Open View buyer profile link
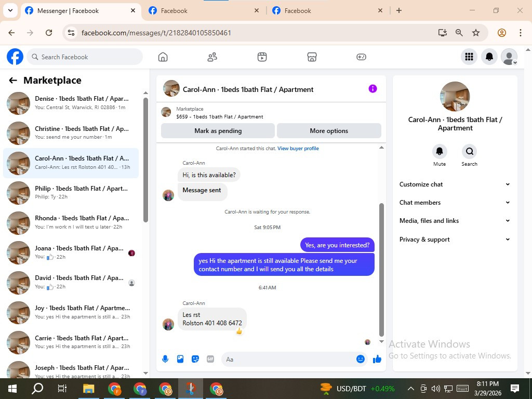532x399 pixels. tap(298, 148)
